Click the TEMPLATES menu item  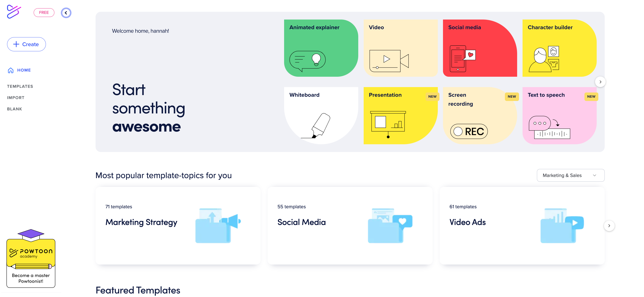[20, 86]
